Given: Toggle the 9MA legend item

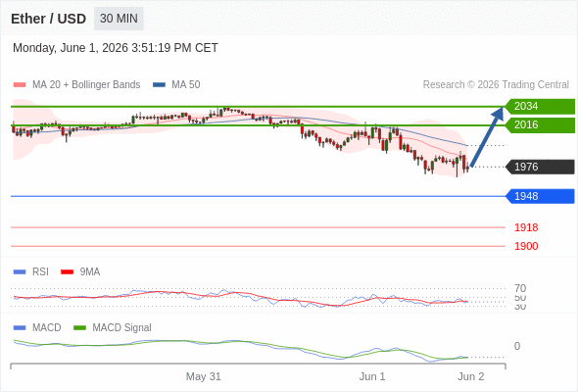Looking at the screenshot, I should (x=80, y=271).
